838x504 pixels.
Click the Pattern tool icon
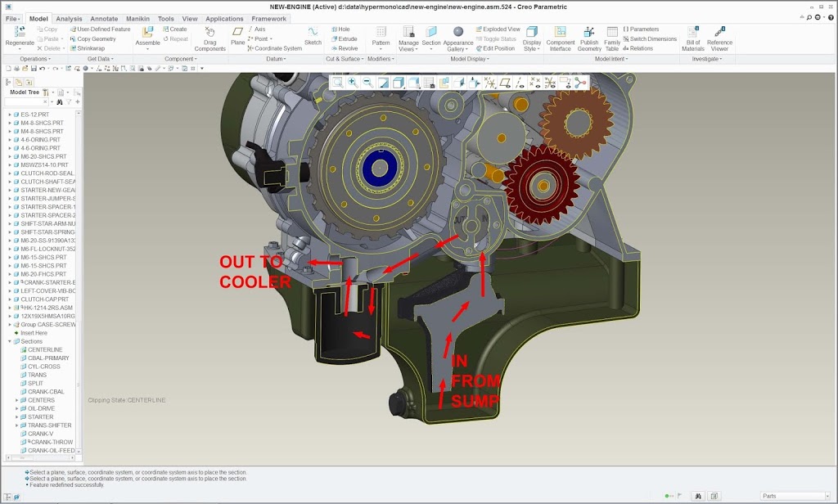pyautogui.click(x=381, y=33)
